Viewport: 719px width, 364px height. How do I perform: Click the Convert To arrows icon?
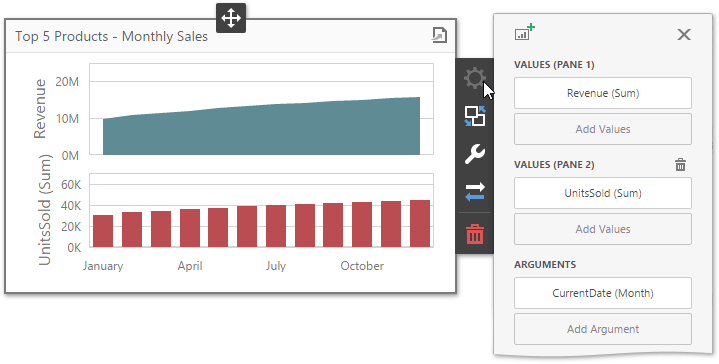pyautogui.click(x=475, y=192)
